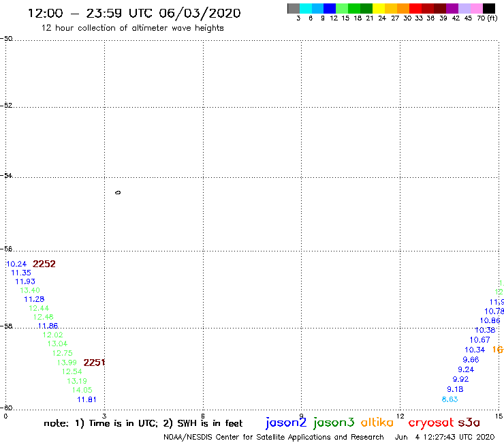Select the wave height value 12.44
Screen dimensions: 504x443
[39, 308]
